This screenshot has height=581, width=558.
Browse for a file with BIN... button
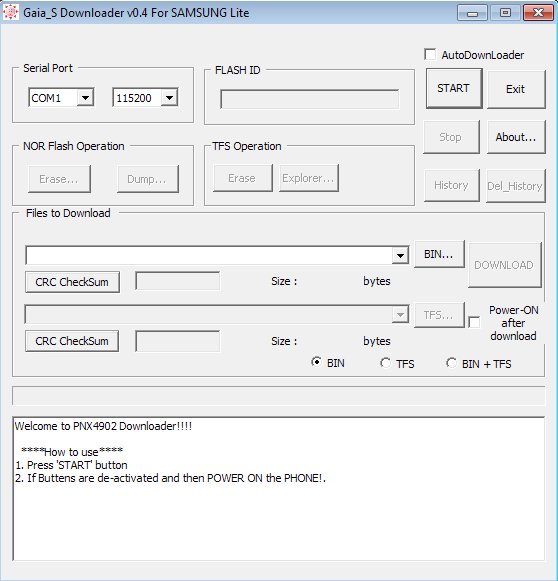click(x=439, y=254)
